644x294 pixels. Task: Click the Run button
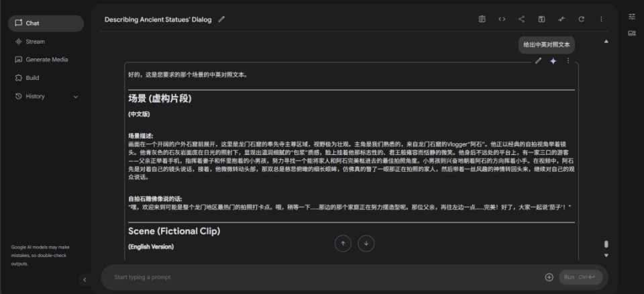(581, 277)
